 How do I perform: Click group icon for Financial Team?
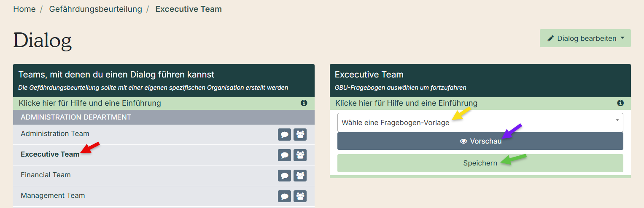pos(300,176)
